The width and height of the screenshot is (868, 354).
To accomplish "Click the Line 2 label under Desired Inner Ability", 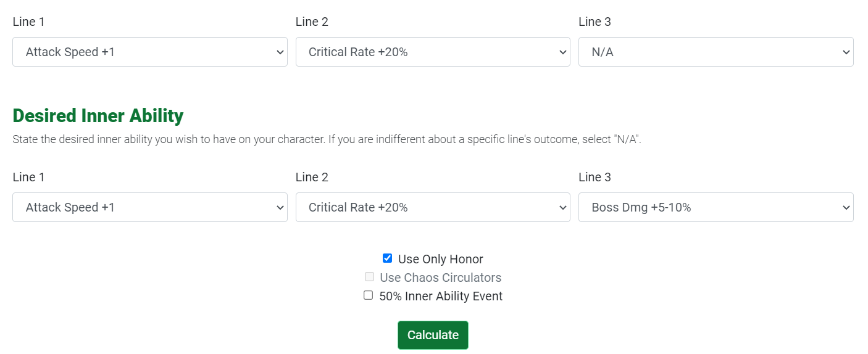I will point(311,177).
